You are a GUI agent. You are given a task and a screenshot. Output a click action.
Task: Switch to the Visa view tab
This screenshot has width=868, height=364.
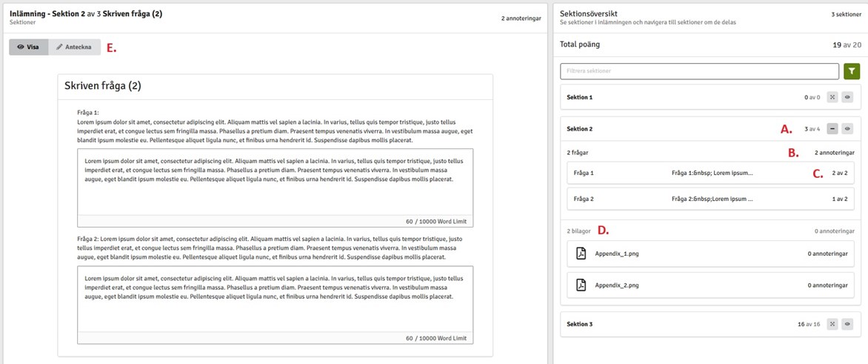pyautogui.click(x=29, y=47)
